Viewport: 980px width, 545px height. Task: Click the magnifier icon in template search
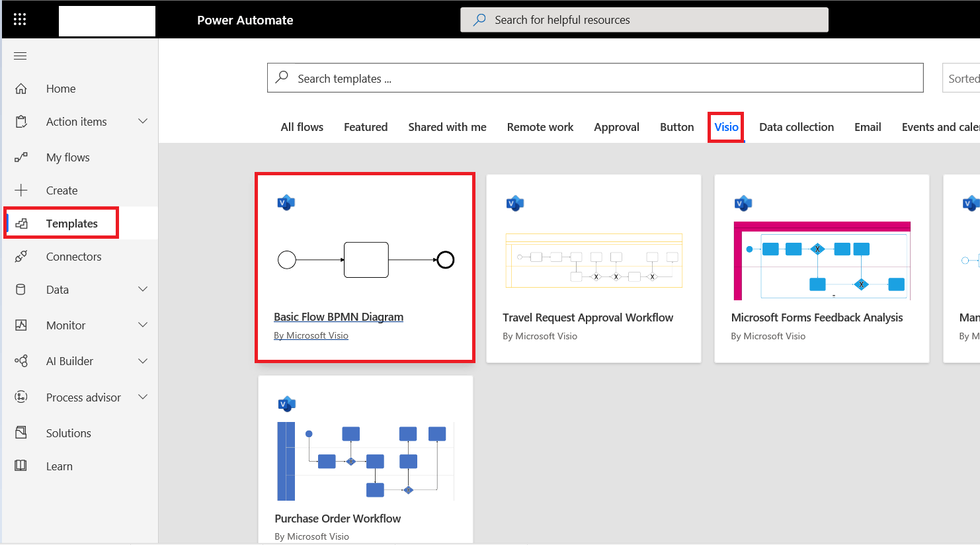282,77
